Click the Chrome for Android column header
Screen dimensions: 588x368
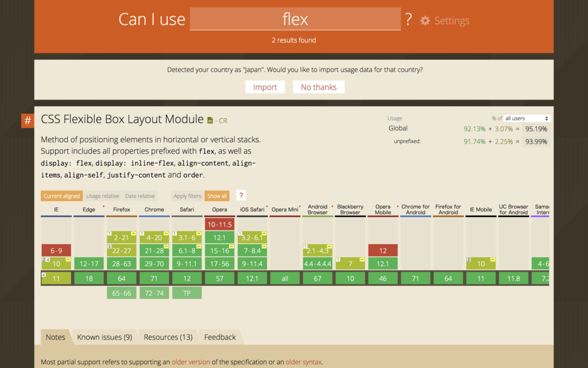point(416,209)
